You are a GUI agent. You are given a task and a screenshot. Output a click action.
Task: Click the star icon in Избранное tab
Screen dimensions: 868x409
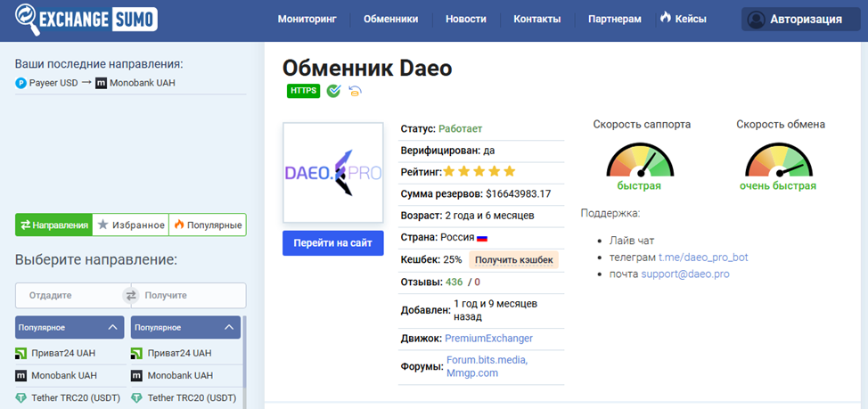[103, 225]
